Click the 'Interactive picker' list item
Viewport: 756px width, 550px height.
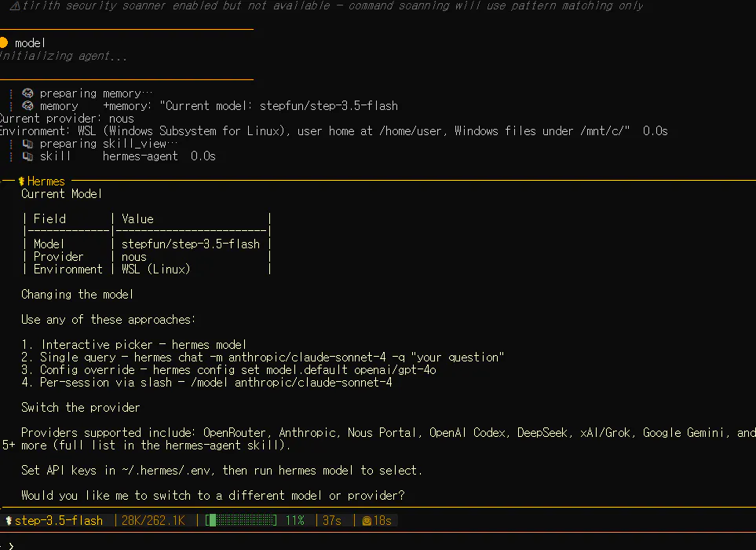[x=134, y=344]
